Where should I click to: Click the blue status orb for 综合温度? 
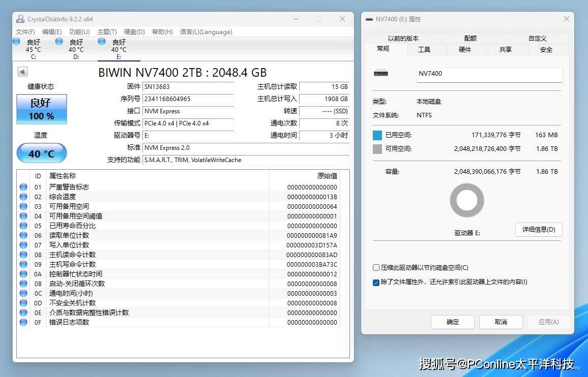click(x=23, y=197)
